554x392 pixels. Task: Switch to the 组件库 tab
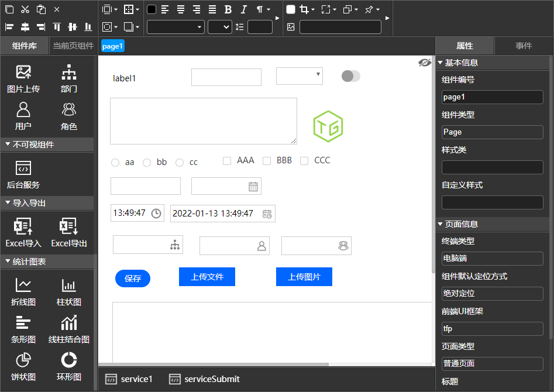click(25, 46)
